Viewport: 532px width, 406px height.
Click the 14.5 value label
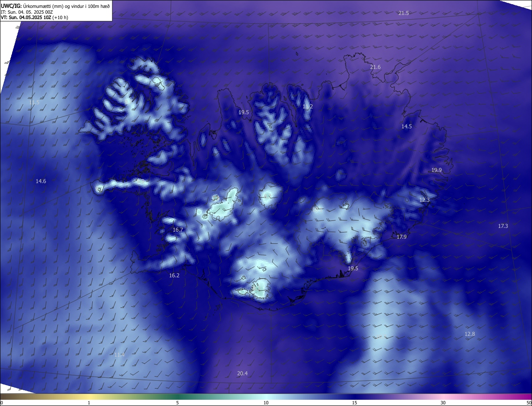point(406,127)
